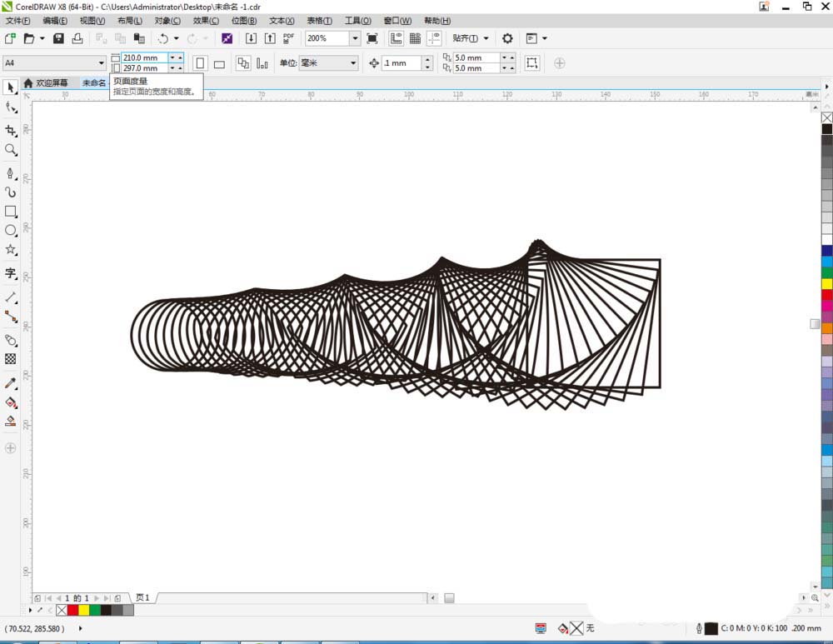
Task: Pick the yellow swatch in right color palette
Action: (x=827, y=284)
